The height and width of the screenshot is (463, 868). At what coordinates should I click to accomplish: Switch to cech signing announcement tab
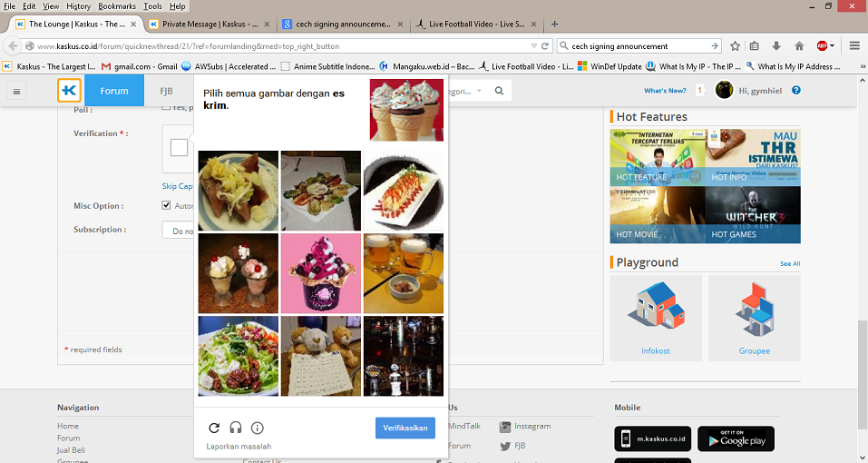(343, 25)
